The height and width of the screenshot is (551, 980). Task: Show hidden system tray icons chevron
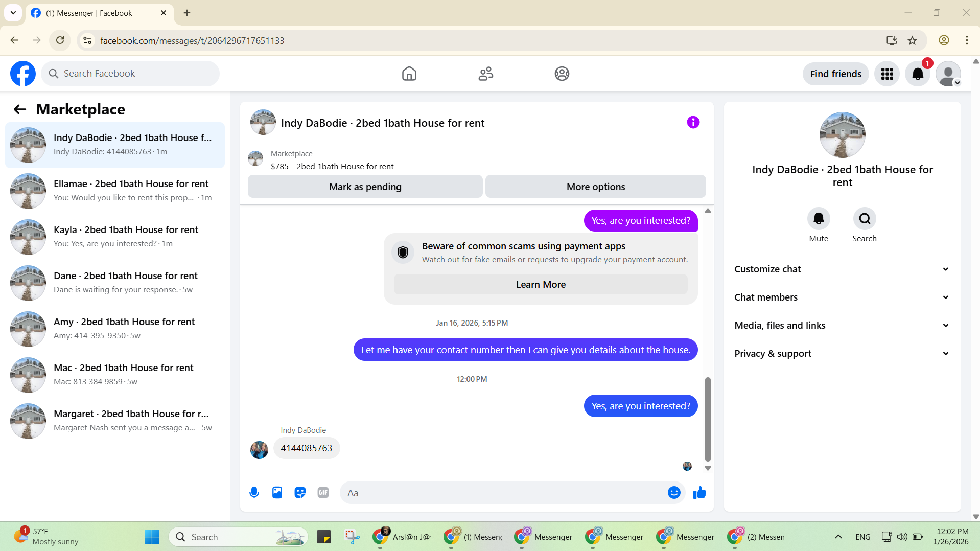[838, 537]
